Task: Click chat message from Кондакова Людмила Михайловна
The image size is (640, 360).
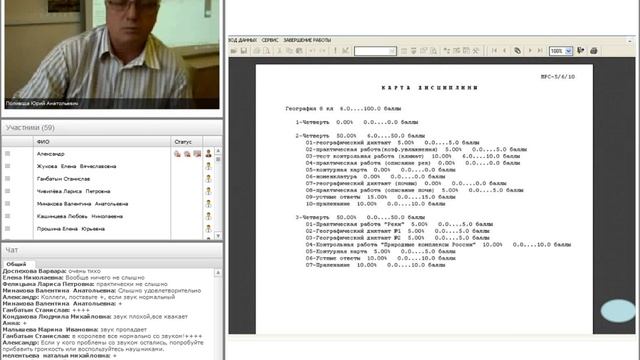Action: point(95,317)
